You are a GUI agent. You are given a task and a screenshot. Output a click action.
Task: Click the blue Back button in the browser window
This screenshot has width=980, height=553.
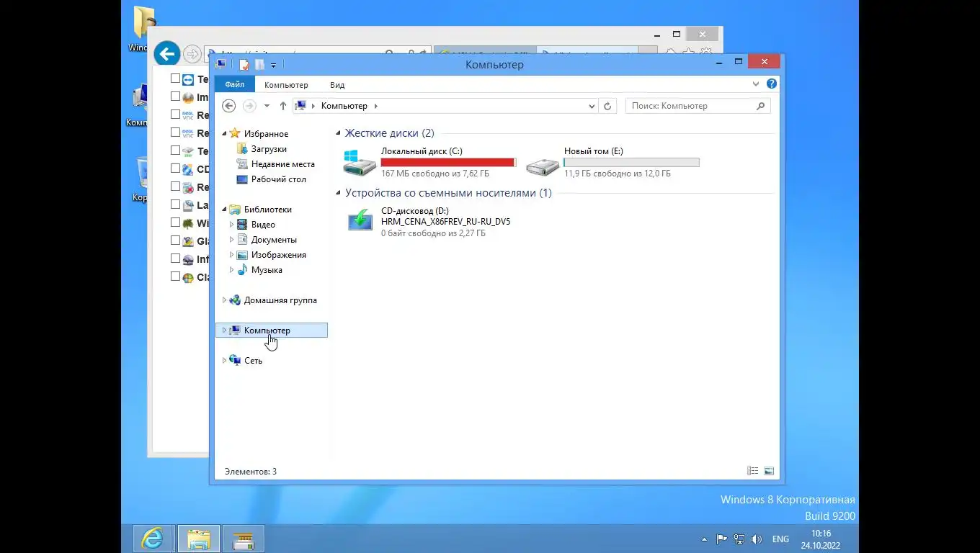point(166,54)
